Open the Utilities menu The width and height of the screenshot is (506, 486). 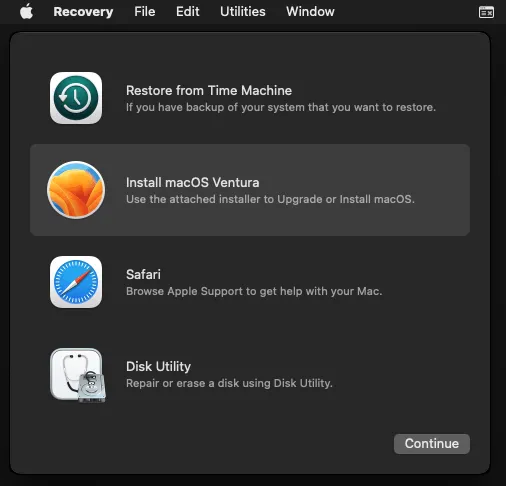tap(243, 12)
